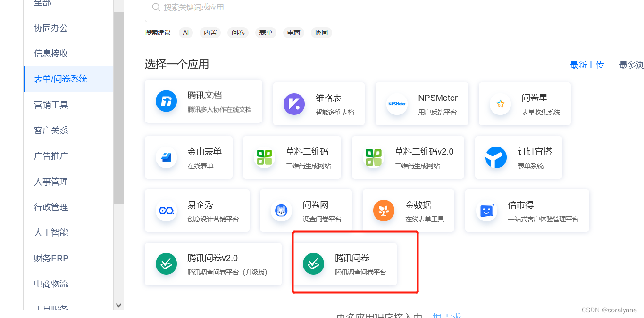The width and height of the screenshot is (644, 318).
Task: Click the 电商 search suggestion tag
Action: pos(293,33)
